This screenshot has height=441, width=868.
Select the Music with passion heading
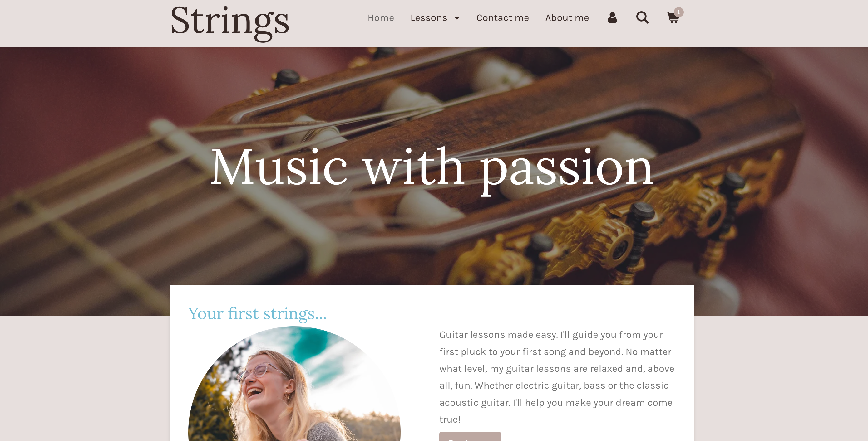coord(432,168)
